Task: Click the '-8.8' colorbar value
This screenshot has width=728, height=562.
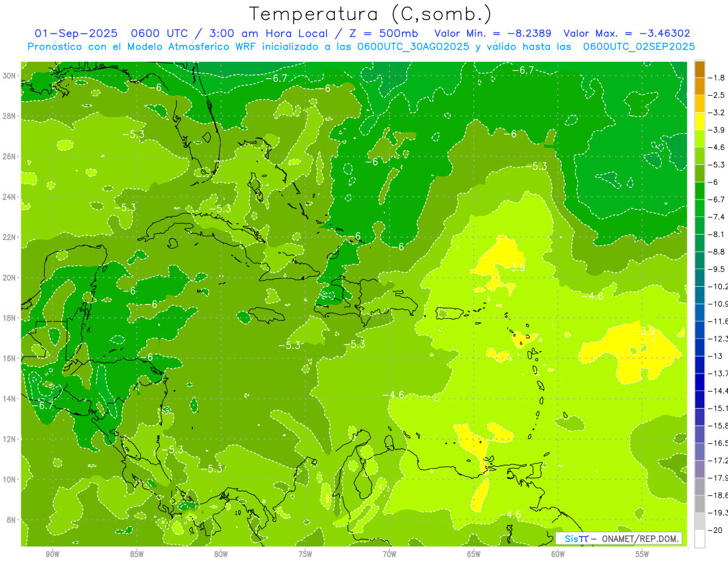Action: click(x=716, y=252)
